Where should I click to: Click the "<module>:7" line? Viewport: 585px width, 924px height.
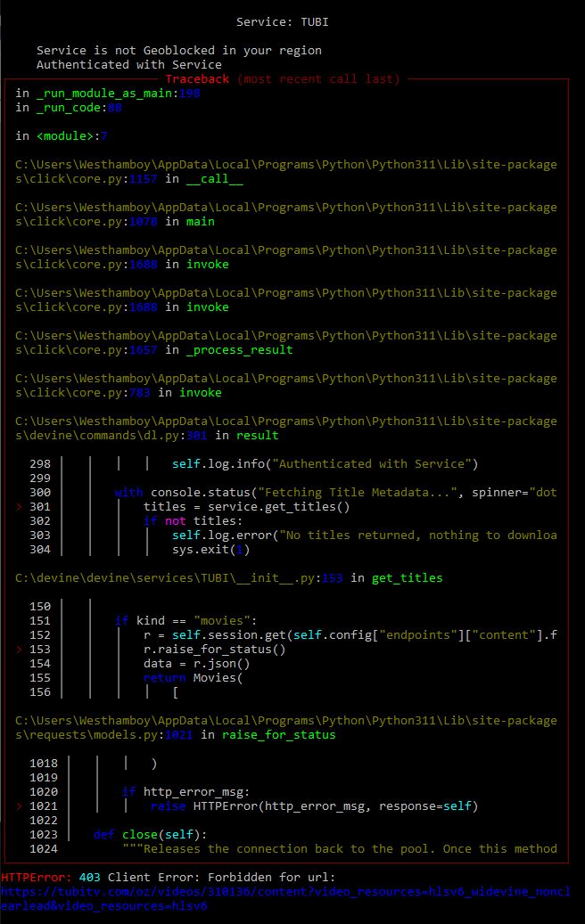click(x=62, y=136)
